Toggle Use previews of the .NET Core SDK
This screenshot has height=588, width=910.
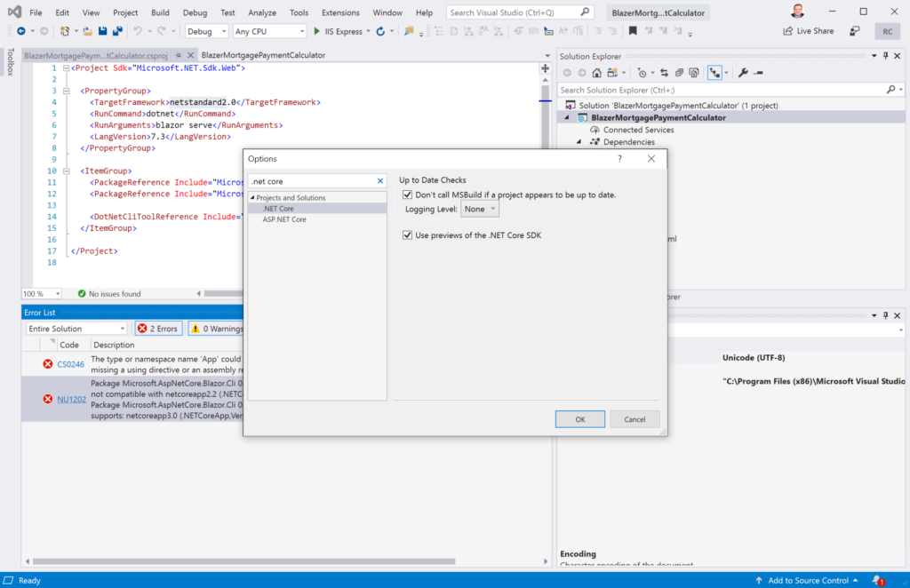pos(408,235)
